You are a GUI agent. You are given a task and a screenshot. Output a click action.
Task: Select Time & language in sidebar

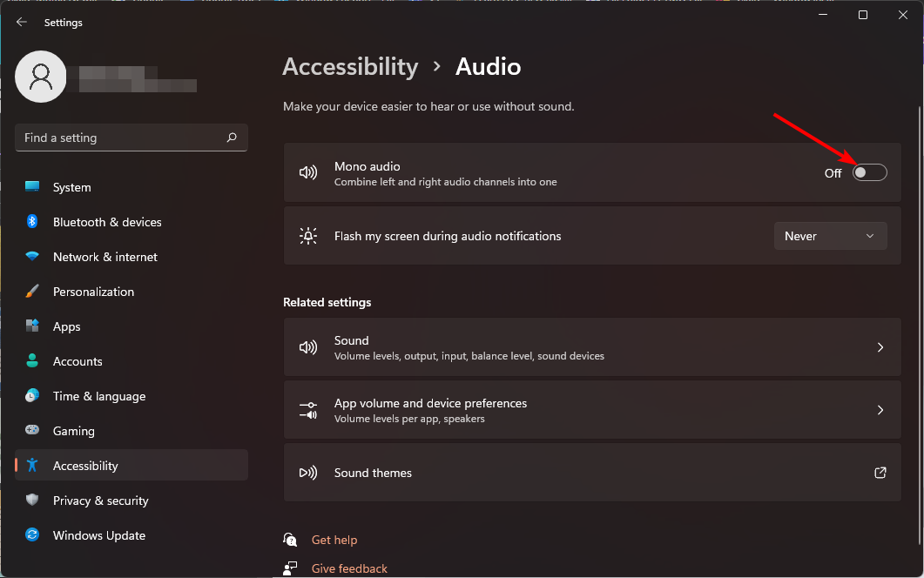[98, 396]
